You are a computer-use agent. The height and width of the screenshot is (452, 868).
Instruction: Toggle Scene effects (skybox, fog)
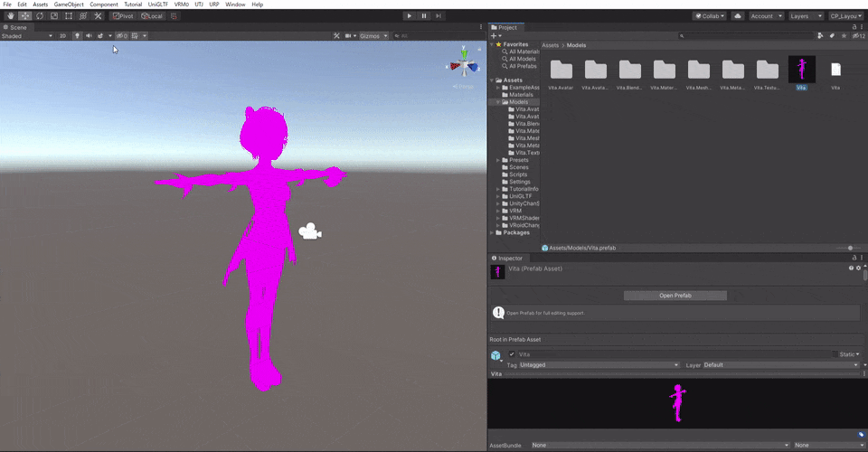click(x=100, y=36)
